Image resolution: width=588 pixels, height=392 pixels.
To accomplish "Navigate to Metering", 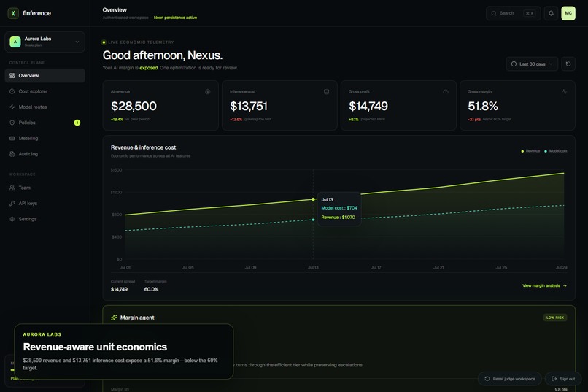I will [x=45, y=139].
